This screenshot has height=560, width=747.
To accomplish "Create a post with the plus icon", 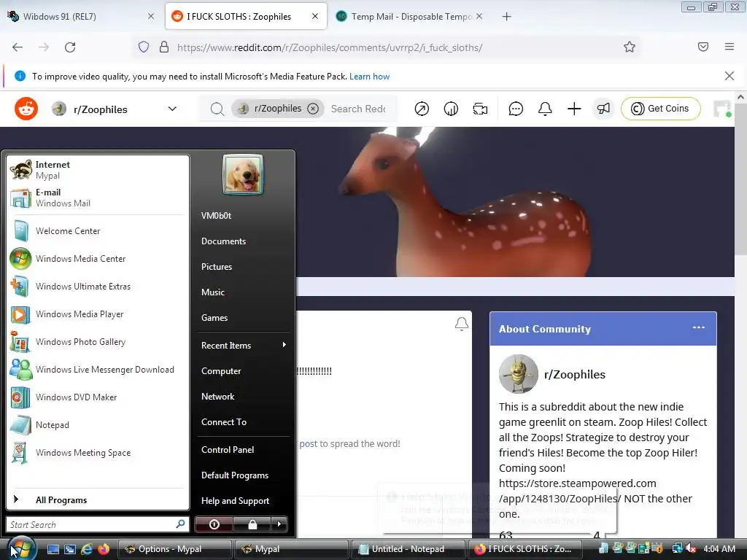I will point(574,109).
